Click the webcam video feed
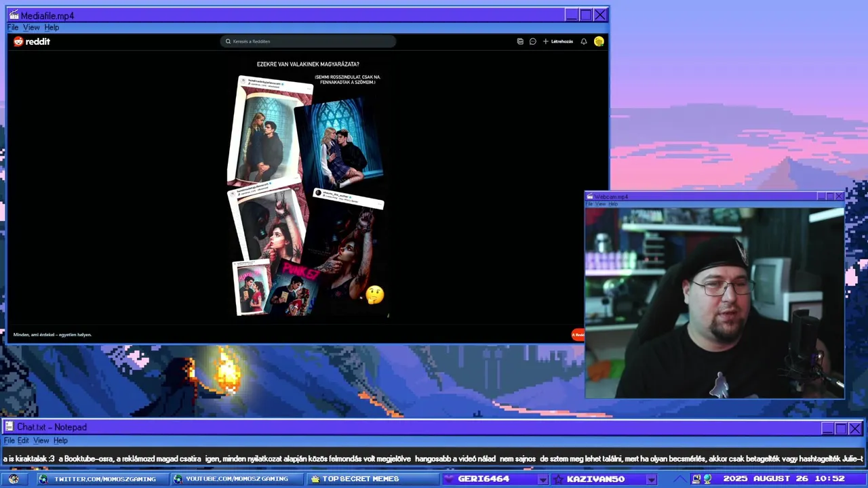 [x=715, y=303]
